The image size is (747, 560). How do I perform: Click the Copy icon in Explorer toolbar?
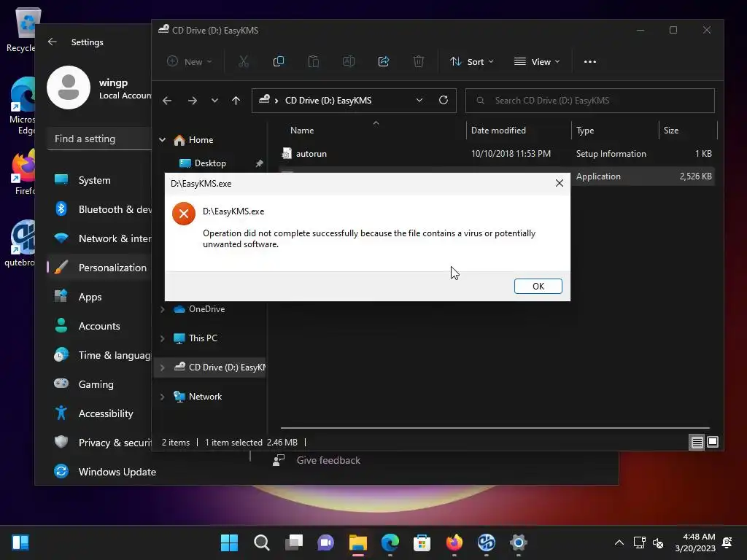coord(278,61)
